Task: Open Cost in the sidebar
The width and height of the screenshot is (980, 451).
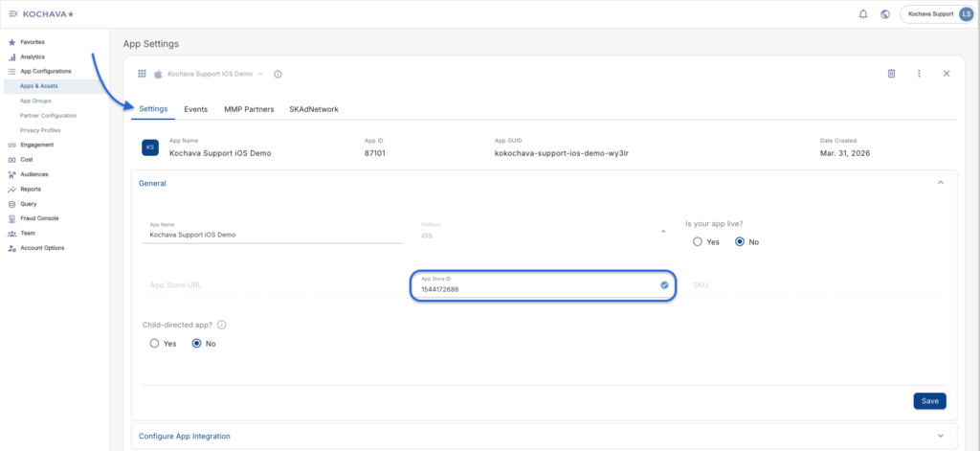Action: [27, 160]
